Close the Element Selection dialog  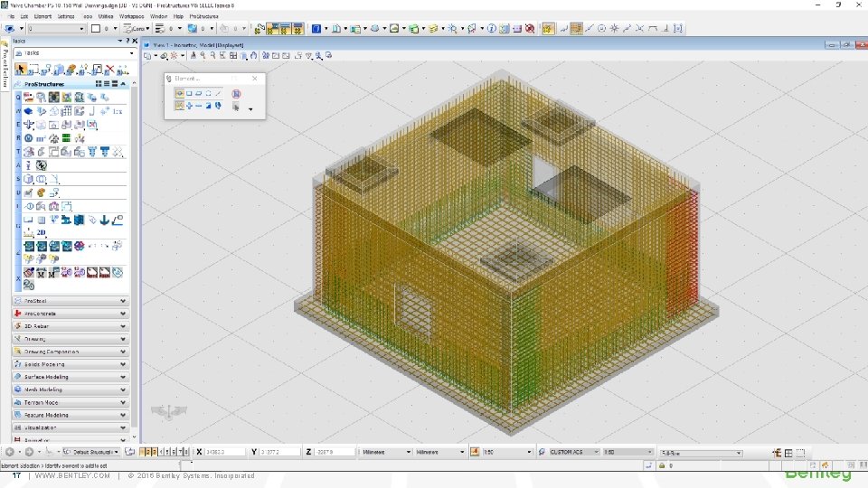click(255, 79)
